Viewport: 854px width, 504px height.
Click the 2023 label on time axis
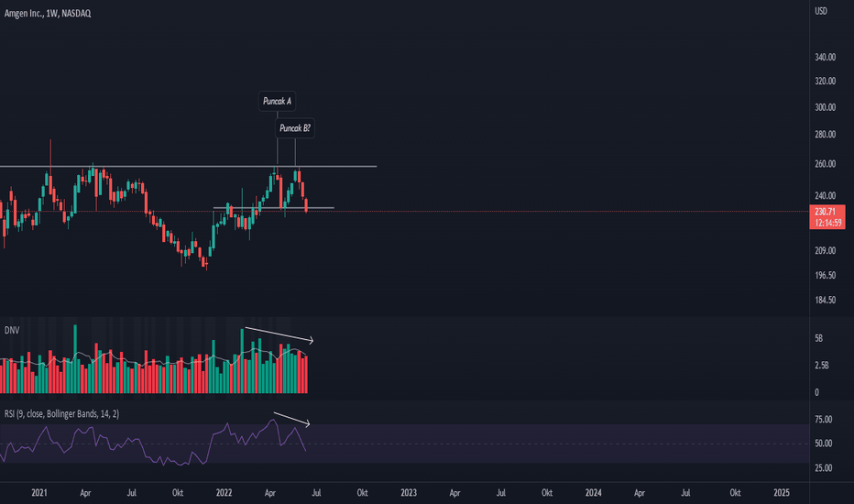pos(409,493)
